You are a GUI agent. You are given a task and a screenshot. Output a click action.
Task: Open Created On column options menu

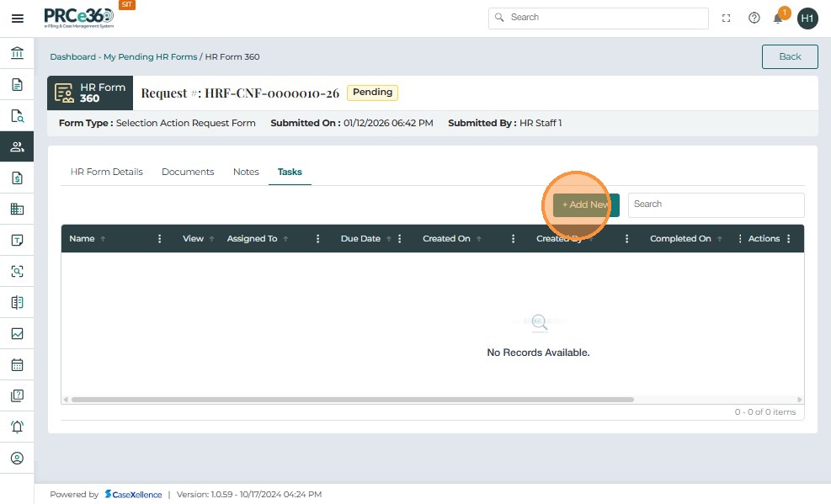pos(513,239)
